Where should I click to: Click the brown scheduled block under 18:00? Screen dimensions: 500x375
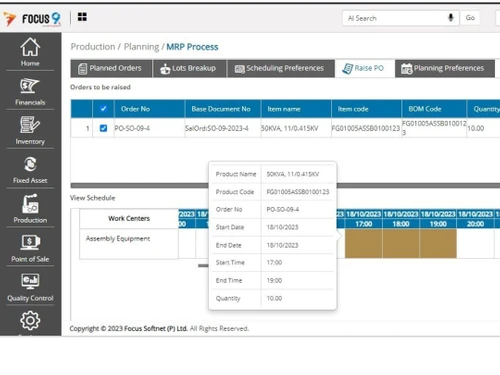click(401, 243)
